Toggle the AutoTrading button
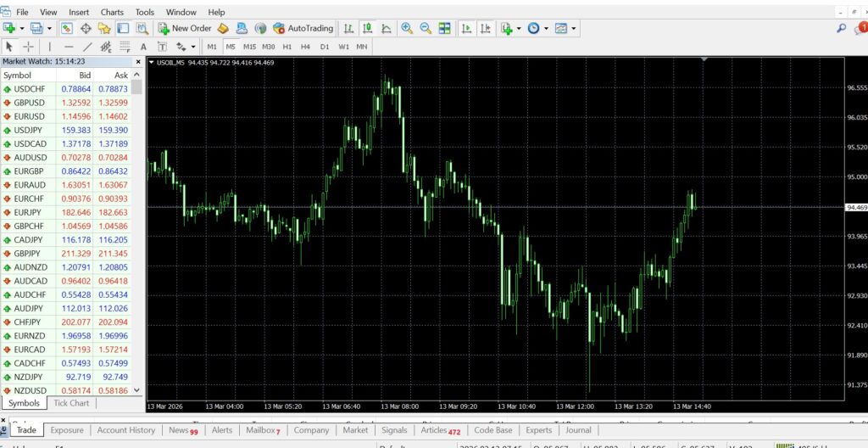868x448 pixels. click(x=303, y=28)
